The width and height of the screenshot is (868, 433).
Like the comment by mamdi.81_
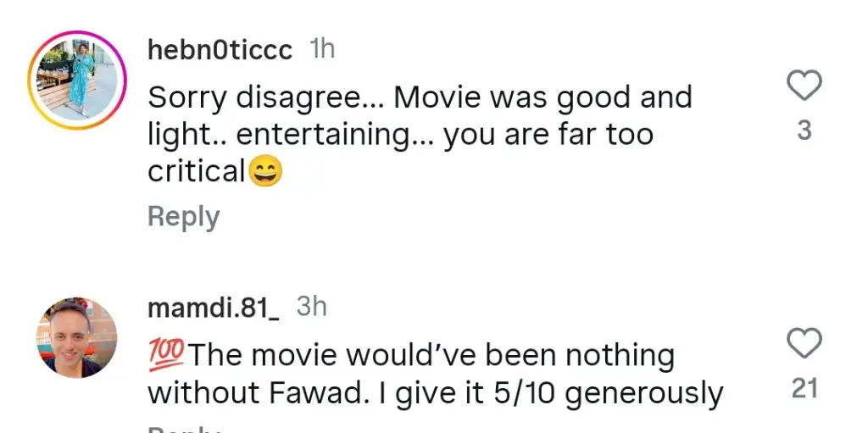coord(804,343)
